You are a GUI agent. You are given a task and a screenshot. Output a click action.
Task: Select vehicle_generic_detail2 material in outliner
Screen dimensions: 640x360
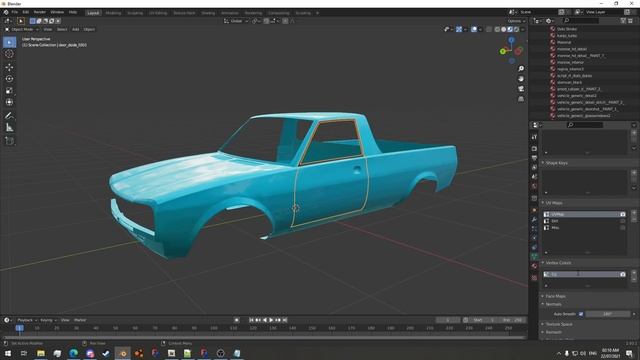pyautogui.click(x=576, y=96)
